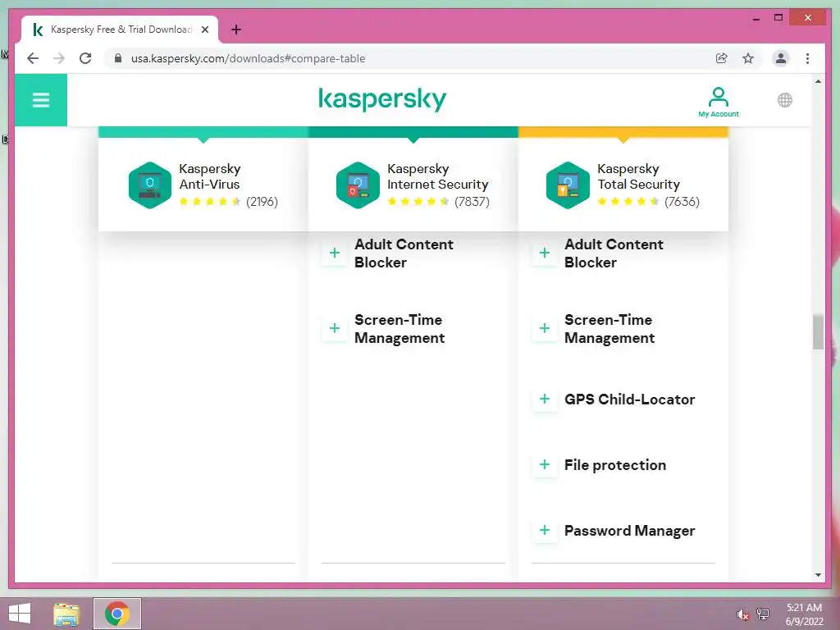The width and height of the screenshot is (840, 630).
Task: Open My Account page
Action: pos(719,103)
